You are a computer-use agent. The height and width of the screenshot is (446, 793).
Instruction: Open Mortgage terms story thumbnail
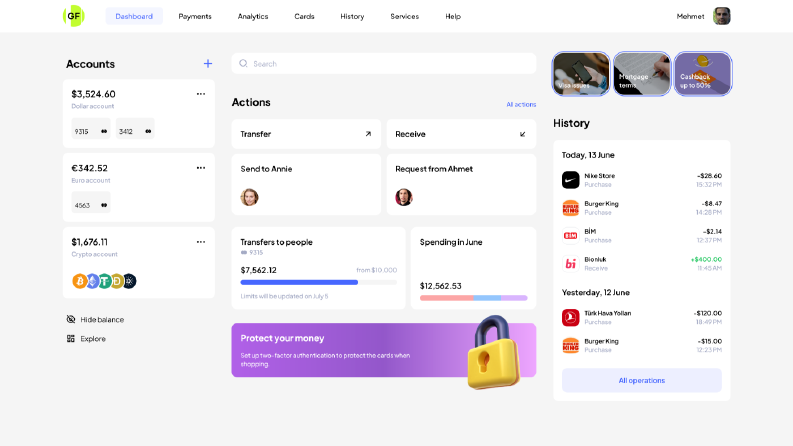[x=642, y=74]
